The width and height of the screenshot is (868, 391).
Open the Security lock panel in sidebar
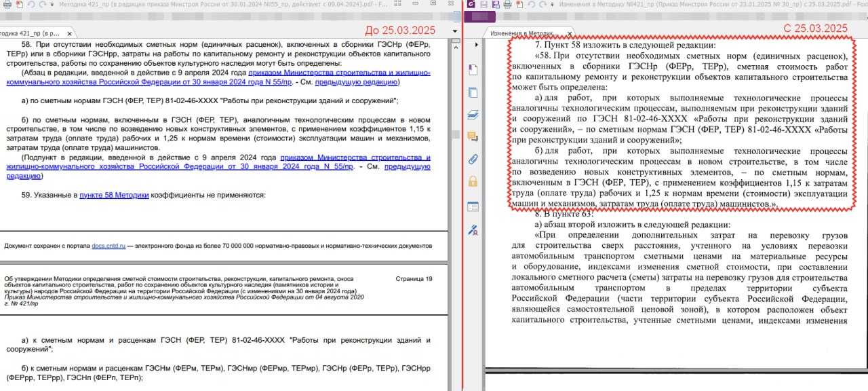(473, 182)
